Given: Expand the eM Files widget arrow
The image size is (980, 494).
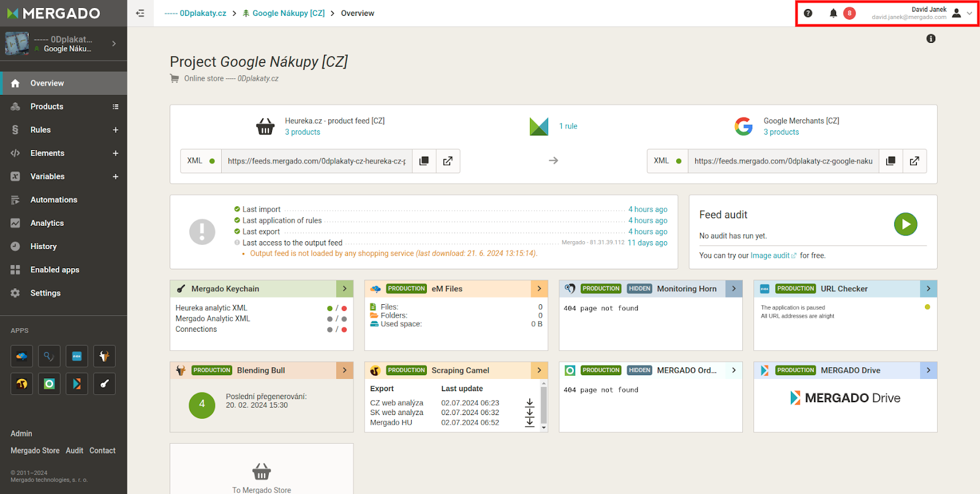Looking at the screenshot, I should click(539, 289).
